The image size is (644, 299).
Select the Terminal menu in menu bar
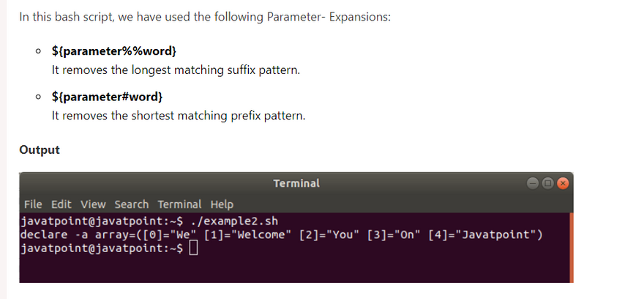click(x=179, y=204)
